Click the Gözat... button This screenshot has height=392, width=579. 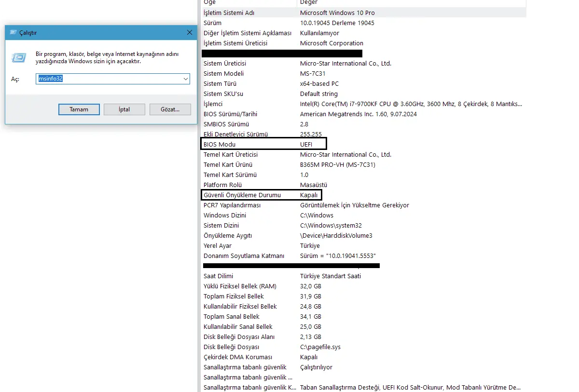pos(170,109)
